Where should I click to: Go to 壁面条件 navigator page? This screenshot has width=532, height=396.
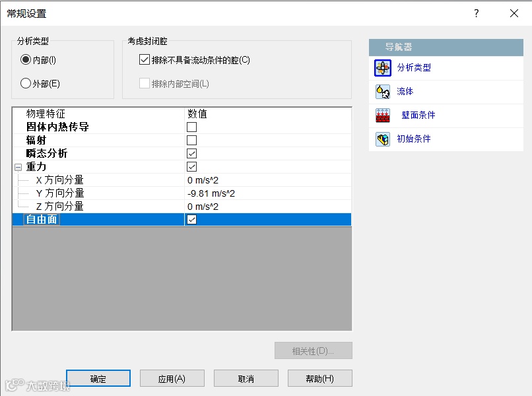point(418,115)
